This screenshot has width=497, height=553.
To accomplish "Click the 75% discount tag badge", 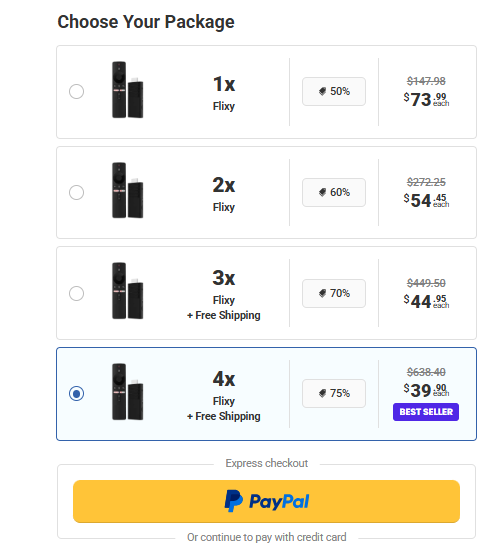I will [334, 393].
